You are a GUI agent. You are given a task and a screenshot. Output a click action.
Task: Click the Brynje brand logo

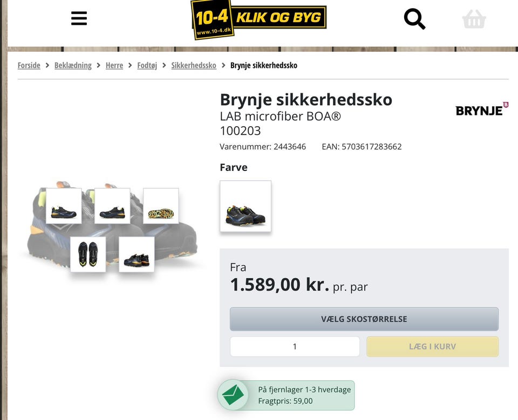click(x=482, y=109)
